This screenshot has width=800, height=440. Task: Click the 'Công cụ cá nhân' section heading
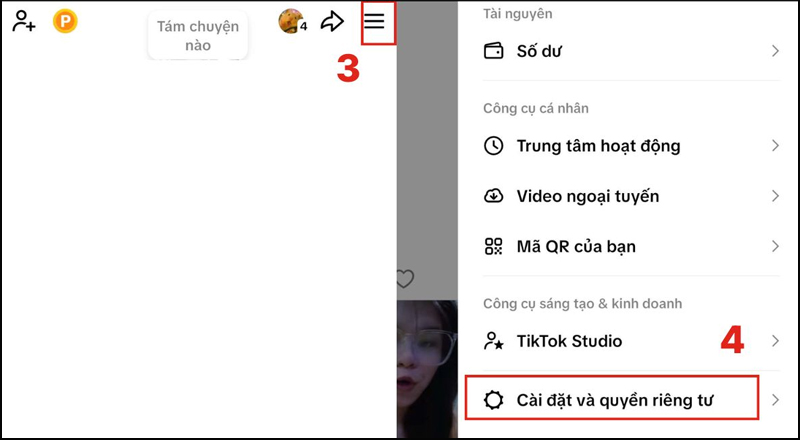[536, 108]
